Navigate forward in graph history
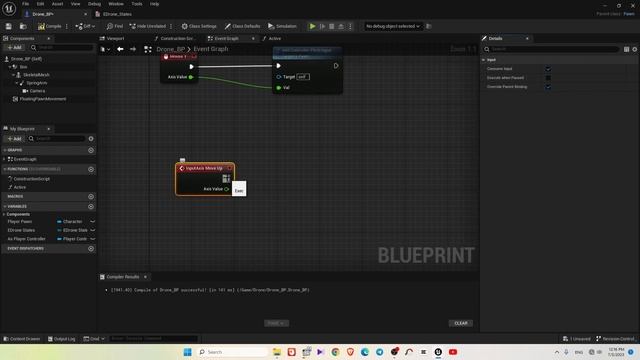This screenshot has width=640, height=360. tap(133, 49)
